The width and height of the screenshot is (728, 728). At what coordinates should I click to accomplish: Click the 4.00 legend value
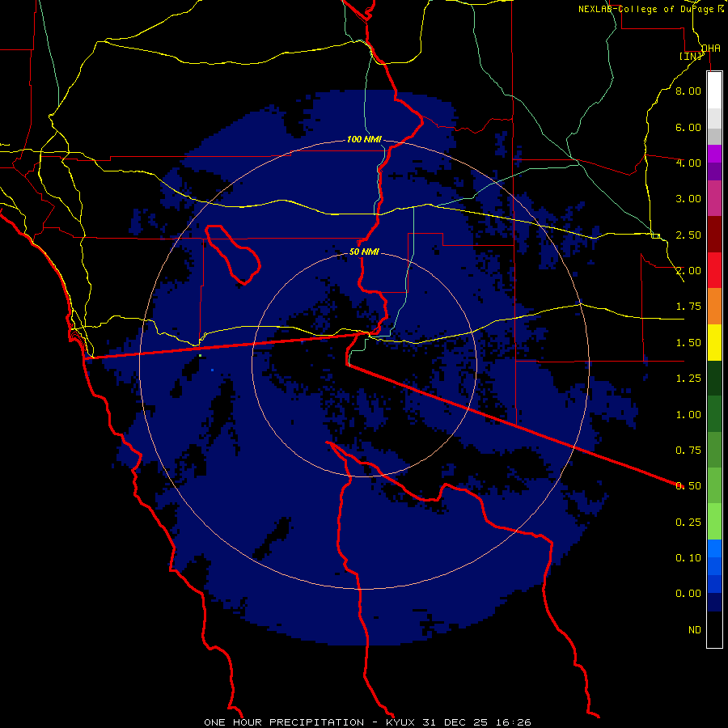tap(688, 163)
